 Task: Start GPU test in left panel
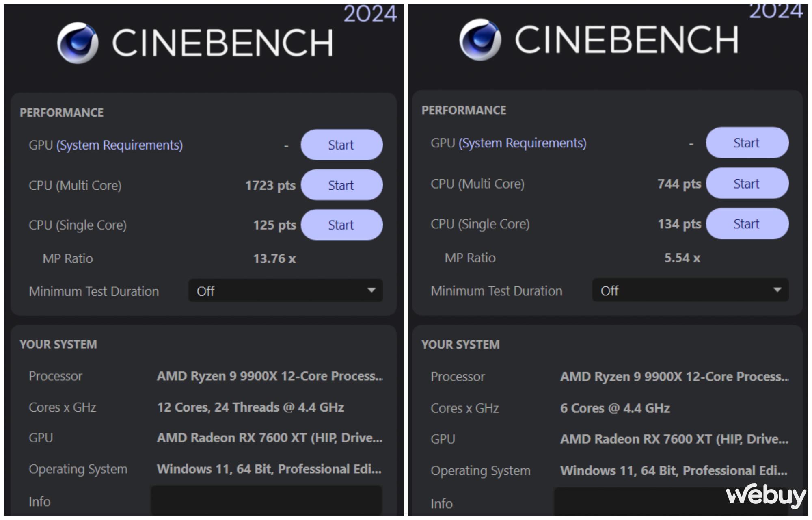tap(341, 145)
